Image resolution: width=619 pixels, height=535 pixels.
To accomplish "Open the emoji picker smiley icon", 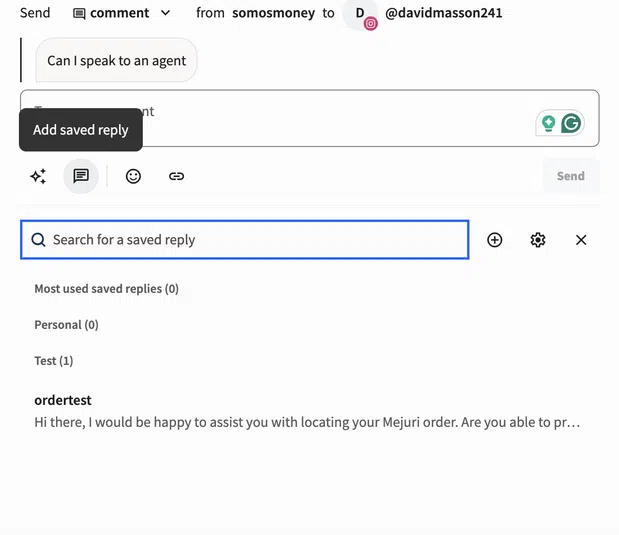I will coord(133,176).
